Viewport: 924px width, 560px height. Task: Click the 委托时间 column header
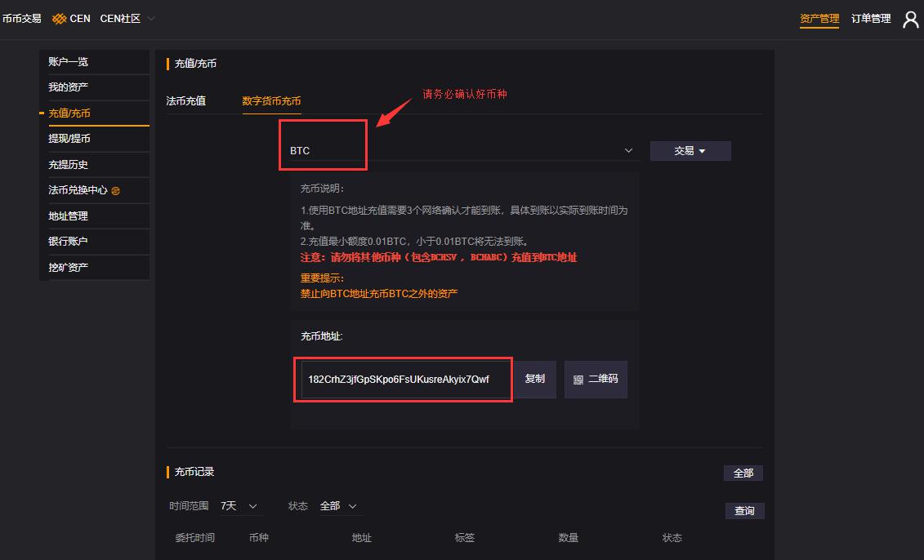(x=194, y=538)
